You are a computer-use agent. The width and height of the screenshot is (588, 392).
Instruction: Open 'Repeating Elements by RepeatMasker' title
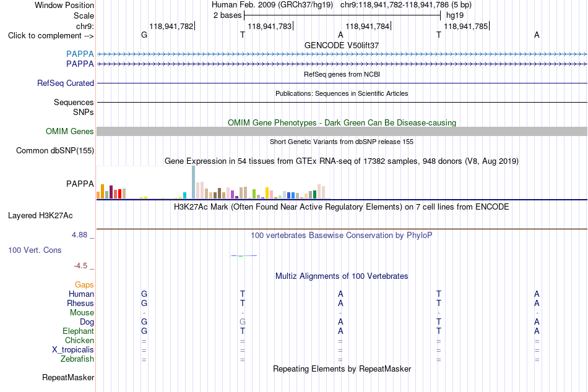tap(342, 369)
